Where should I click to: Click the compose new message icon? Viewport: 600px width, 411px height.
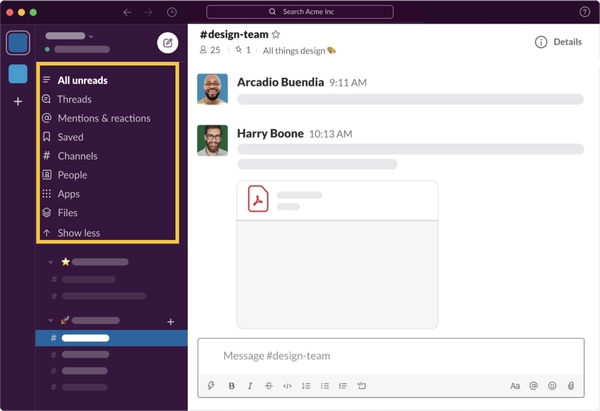pos(168,43)
